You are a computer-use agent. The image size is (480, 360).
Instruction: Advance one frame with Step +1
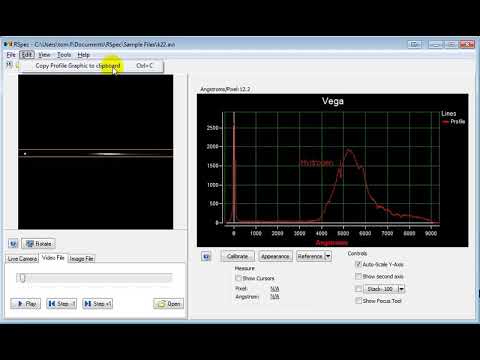coord(98,304)
